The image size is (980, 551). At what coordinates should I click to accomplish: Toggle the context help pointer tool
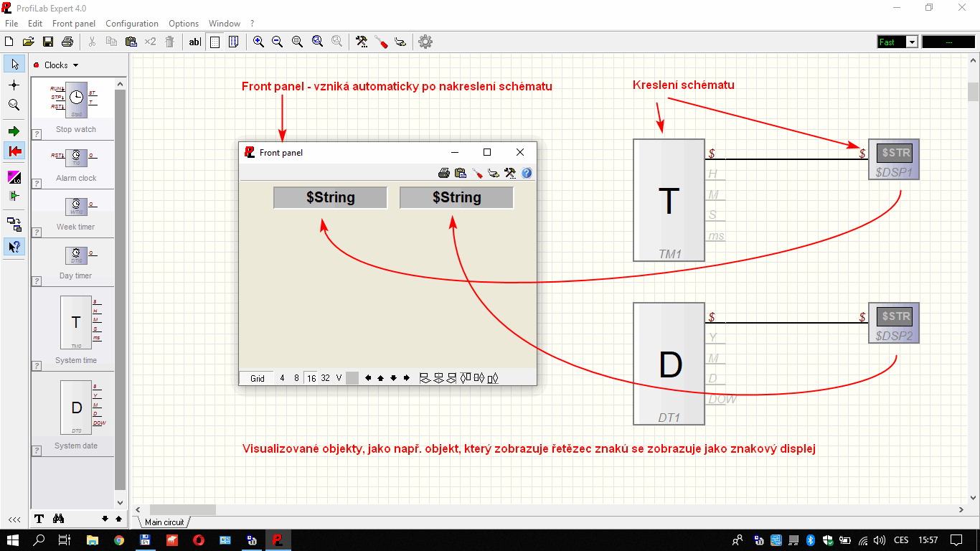(14, 247)
